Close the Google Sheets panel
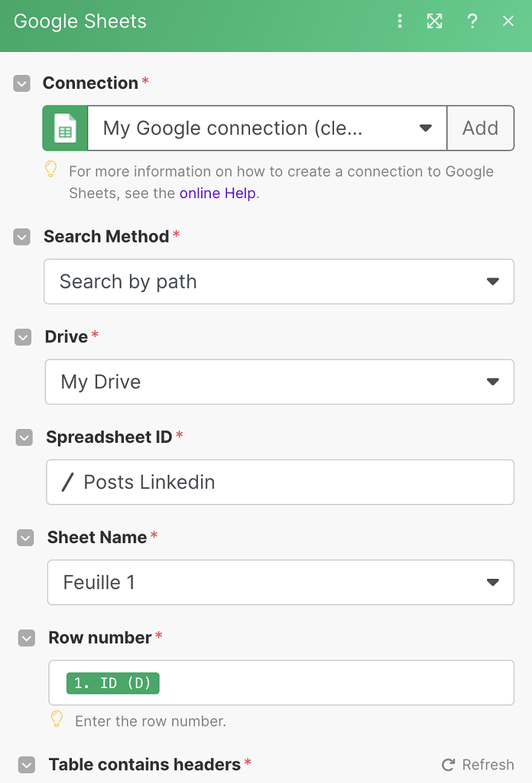 pyautogui.click(x=508, y=21)
